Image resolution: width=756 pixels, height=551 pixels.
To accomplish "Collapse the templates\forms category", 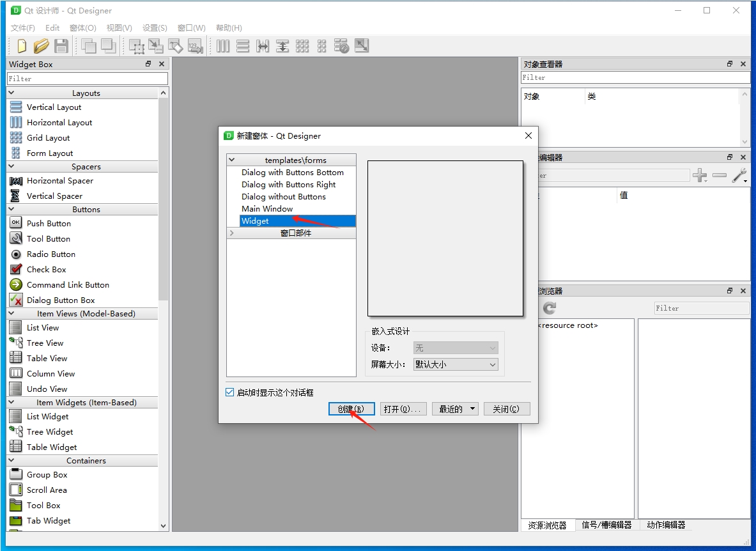I will 232,160.
